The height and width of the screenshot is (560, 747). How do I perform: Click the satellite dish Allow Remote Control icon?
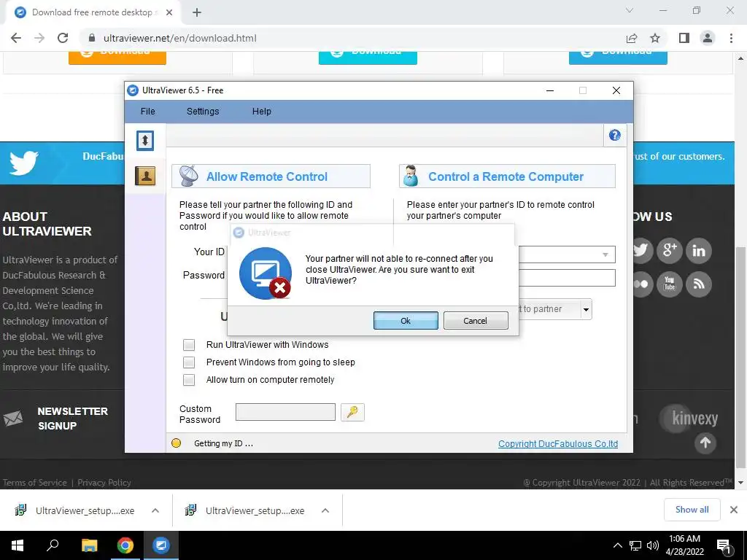(x=189, y=176)
